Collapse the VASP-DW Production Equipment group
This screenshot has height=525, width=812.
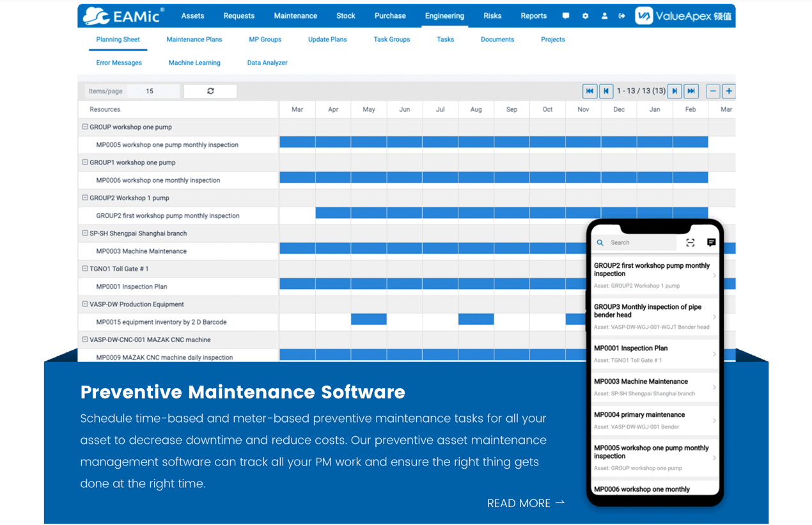tap(85, 304)
